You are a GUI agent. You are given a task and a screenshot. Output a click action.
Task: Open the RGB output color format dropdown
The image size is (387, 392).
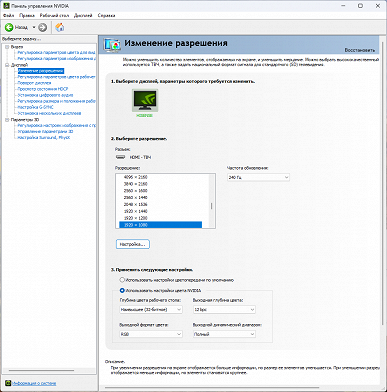pos(151,334)
